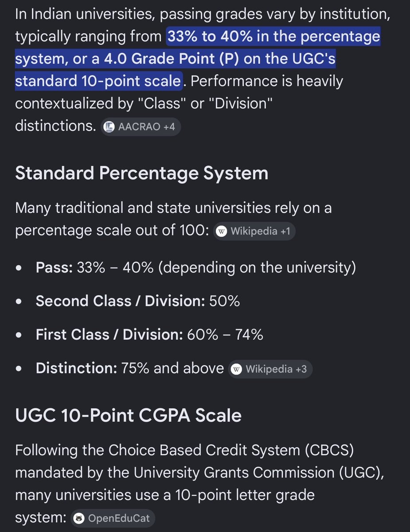Click the '+4' count on AACRAO chip

[x=169, y=127]
